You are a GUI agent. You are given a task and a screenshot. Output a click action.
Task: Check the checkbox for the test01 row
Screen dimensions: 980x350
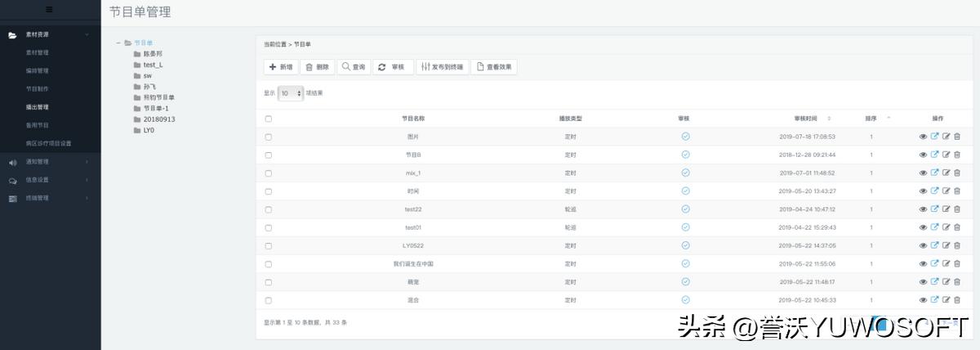[x=269, y=227]
